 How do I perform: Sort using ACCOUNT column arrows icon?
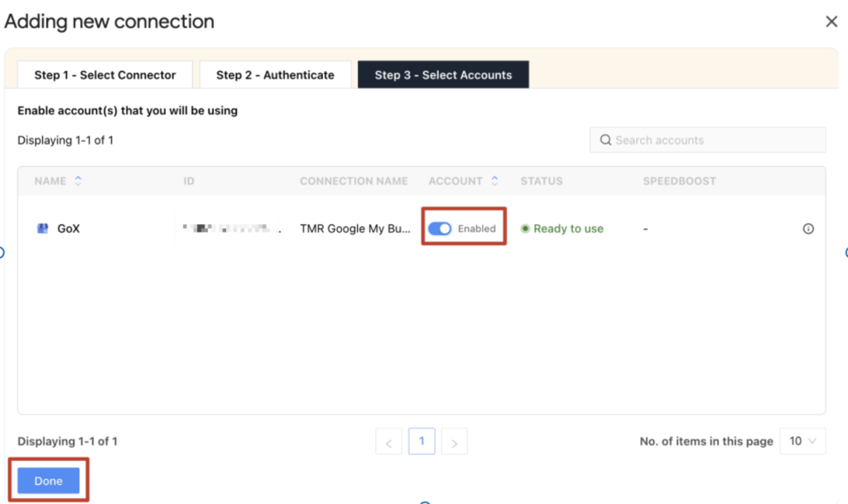tap(495, 180)
